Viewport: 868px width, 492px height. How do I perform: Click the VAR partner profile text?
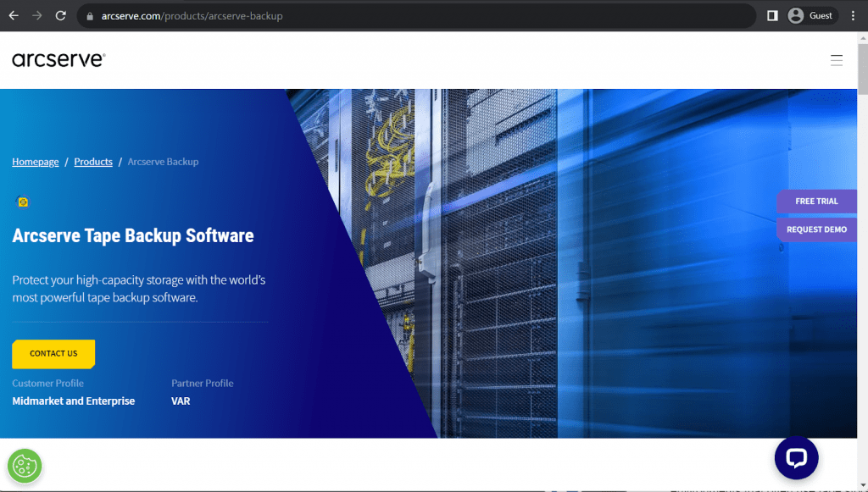click(181, 401)
